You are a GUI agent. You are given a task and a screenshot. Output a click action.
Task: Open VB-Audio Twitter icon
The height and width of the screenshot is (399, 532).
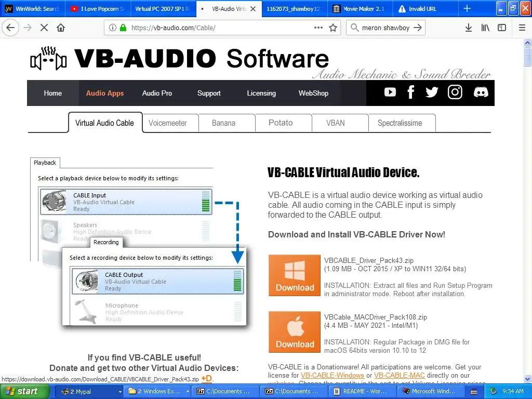point(432,92)
